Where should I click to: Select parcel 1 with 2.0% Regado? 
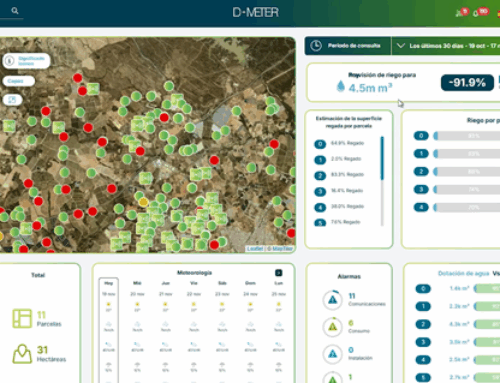338,159
